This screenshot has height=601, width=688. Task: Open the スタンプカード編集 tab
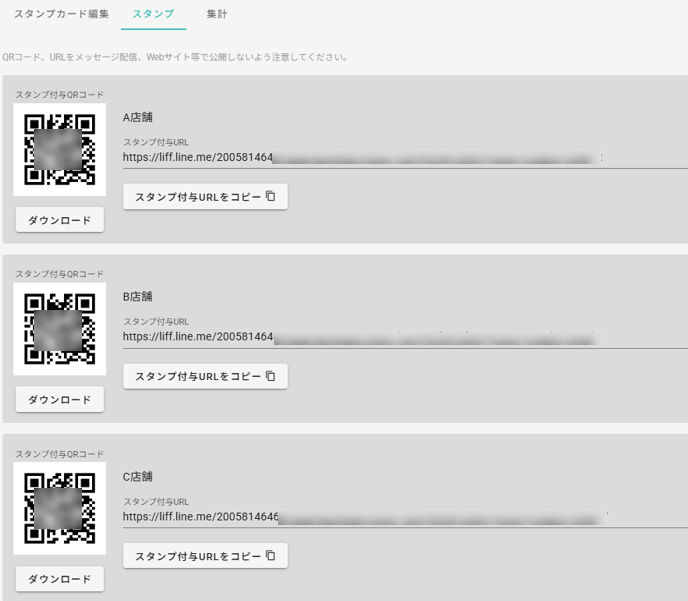[61, 14]
